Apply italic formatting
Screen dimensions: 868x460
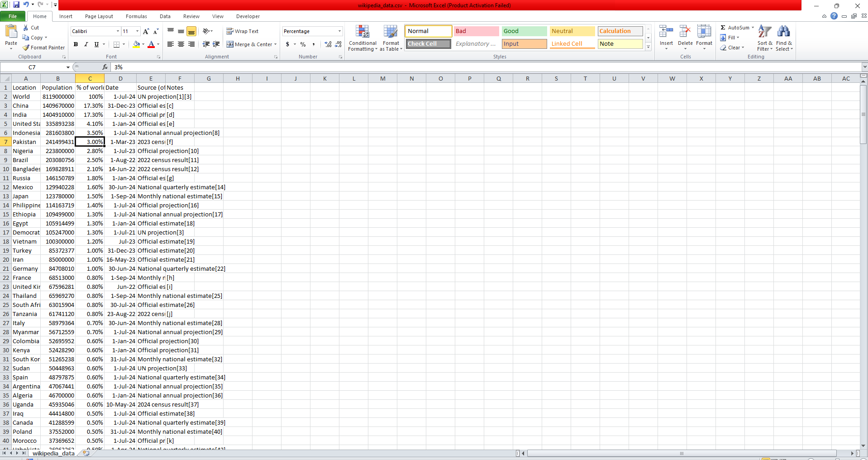pyautogui.click(x=86, y=44)
